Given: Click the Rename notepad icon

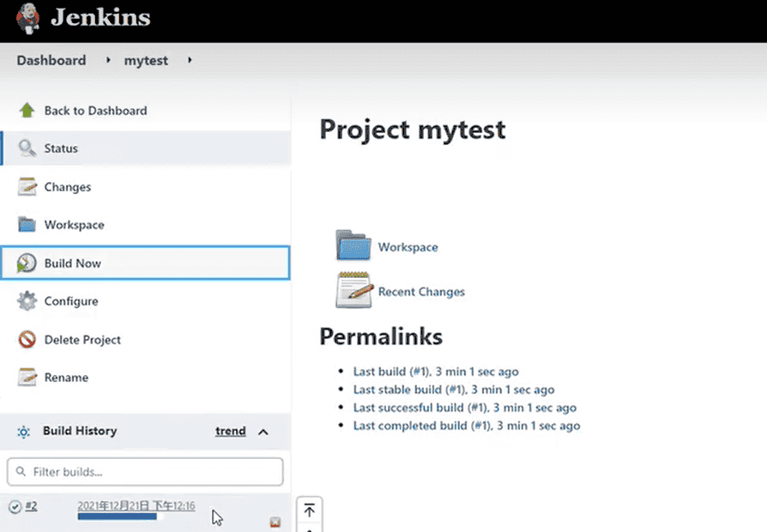Looking at the screenshot, I should pos(27,378).
